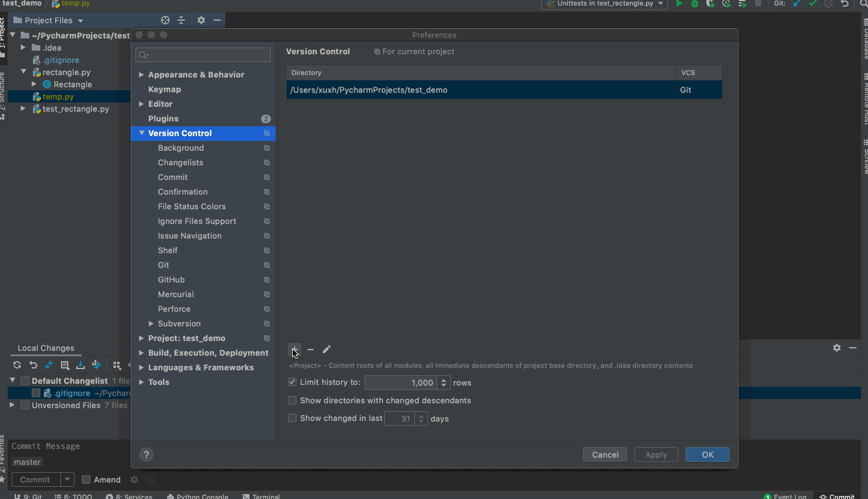Open the commit panel gear settings
The height and width of the screenshot is (499, 868).
tap(837, 348)
